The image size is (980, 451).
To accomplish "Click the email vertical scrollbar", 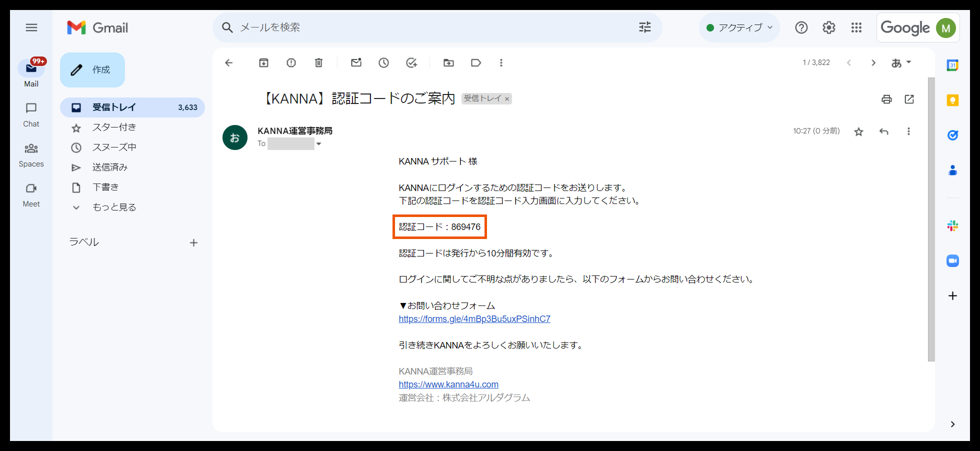I will point(931,219).
